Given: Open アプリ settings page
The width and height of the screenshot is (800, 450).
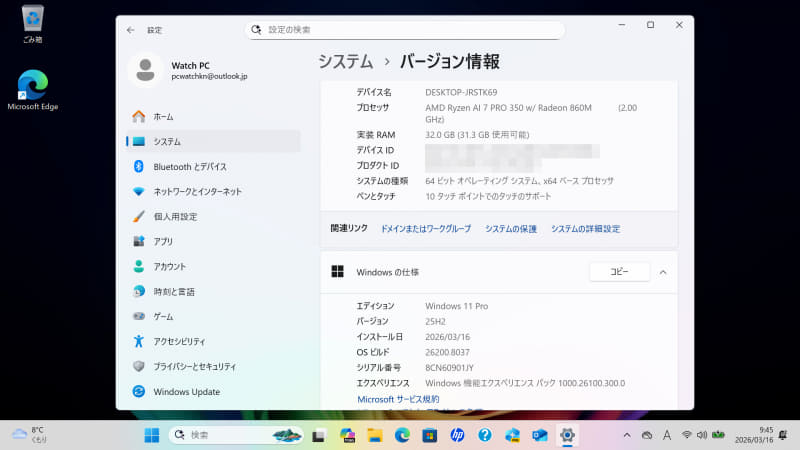Looking at the screenshot, I should pyautogui.click(x=213, y=242).
